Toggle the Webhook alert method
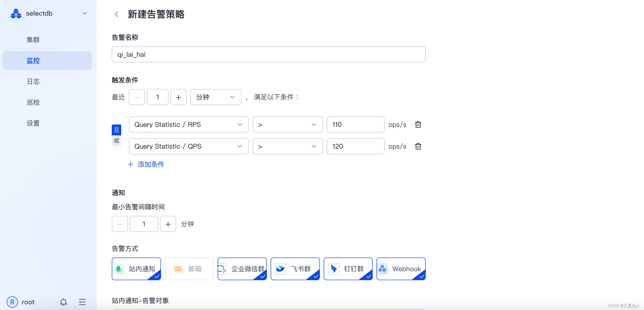This screenshot has height=310, width=644. click(401, 269)
